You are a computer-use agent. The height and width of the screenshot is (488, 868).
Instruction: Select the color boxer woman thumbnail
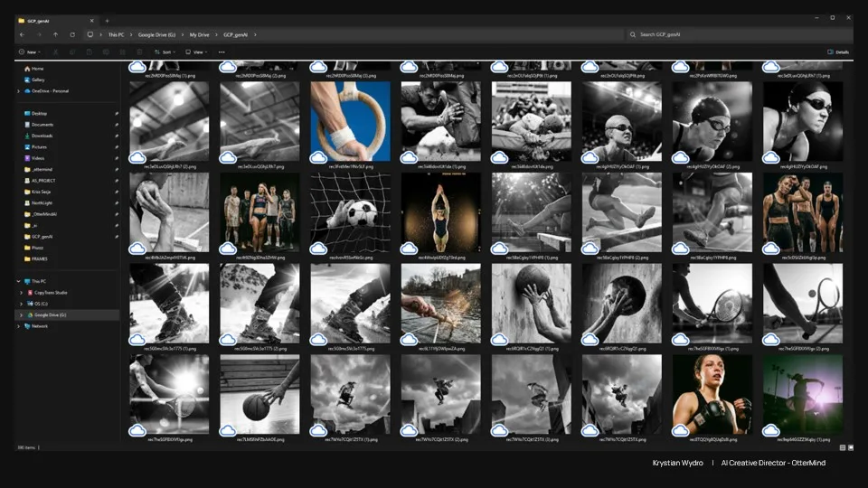712,394
